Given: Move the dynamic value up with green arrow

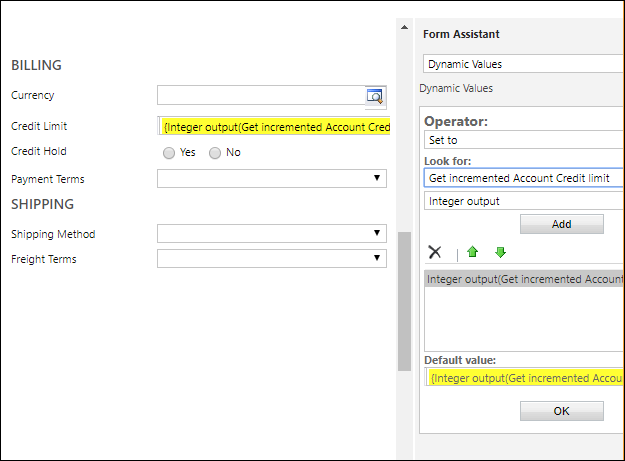Looking at the screenshot, I should click(x=473, y=252).
